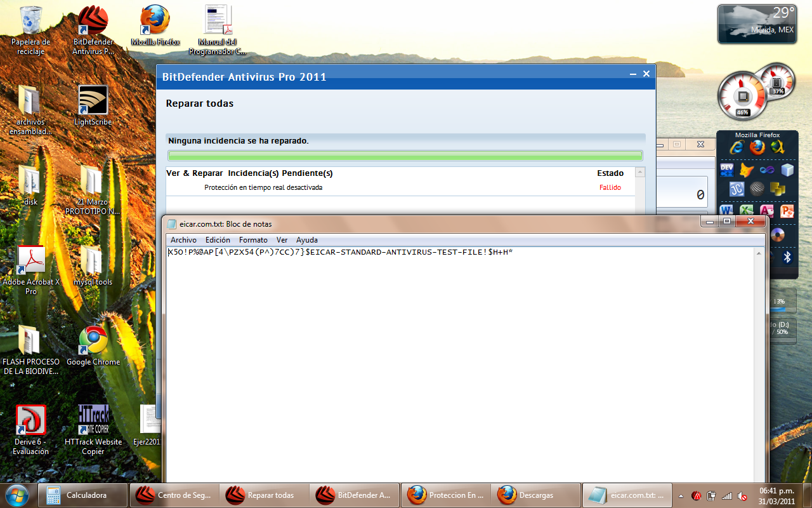Click the Notepad vertical scrollbar up arrow
The width and height of the screenshot is (812, 508).
click(758, 253)
